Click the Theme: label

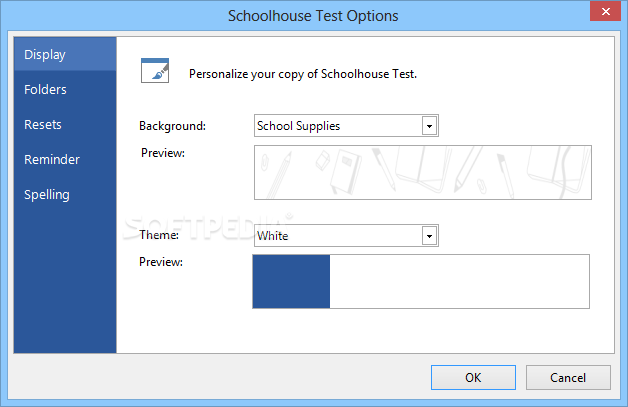(159, 235)
